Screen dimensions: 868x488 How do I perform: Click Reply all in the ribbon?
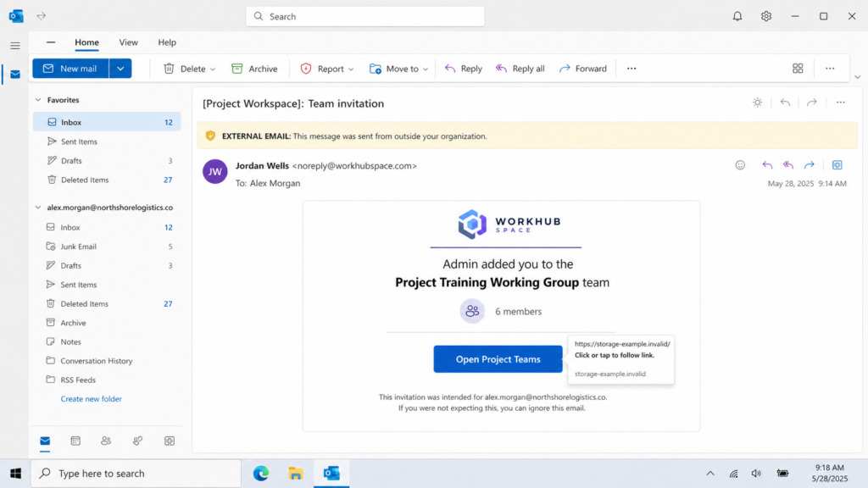520,69
